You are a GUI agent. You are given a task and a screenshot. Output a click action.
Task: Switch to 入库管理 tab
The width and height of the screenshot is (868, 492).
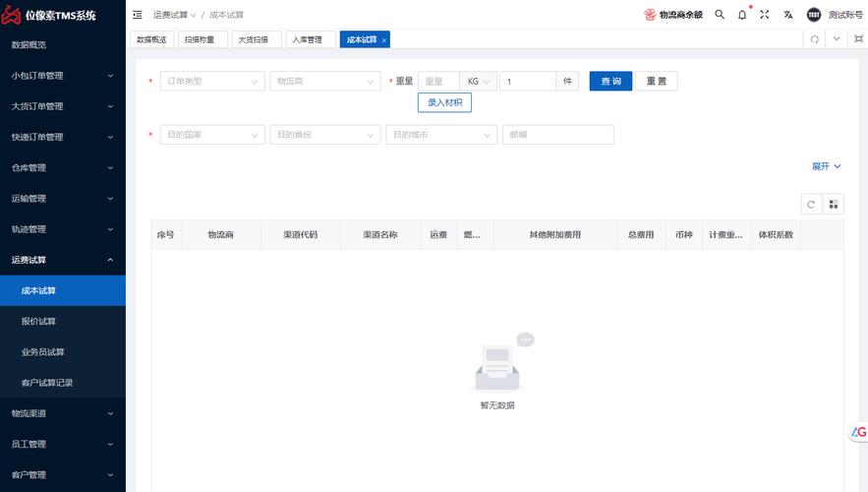point(310,39)
